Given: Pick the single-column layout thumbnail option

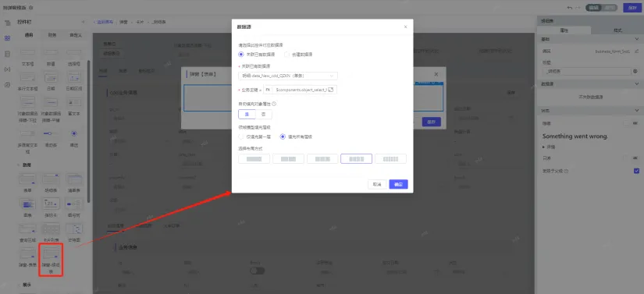Looking at the screenshot, I should click(254, 159).
